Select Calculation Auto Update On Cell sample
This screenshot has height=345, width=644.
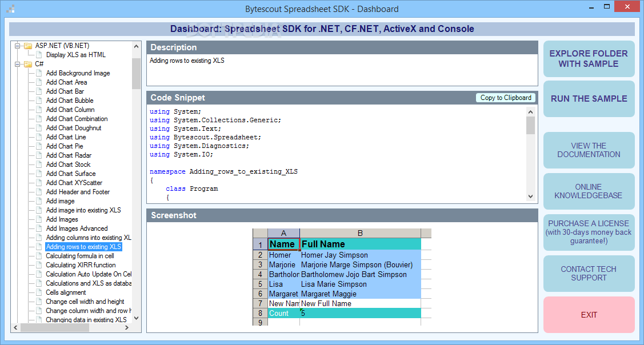pos(89,274)
